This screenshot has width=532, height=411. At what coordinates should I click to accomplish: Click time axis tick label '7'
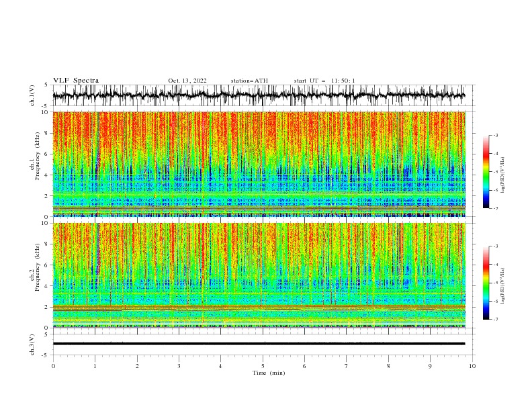tap(347, 366)
